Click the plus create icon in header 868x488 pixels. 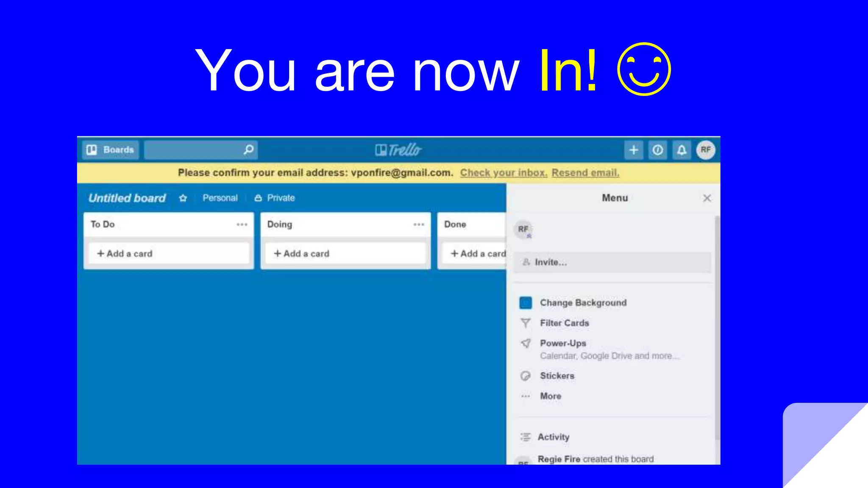click(634, 150)
